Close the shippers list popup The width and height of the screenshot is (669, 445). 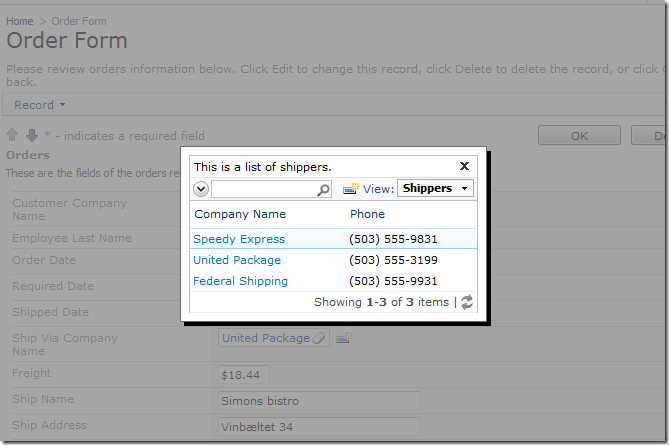[x=464, y=167]
